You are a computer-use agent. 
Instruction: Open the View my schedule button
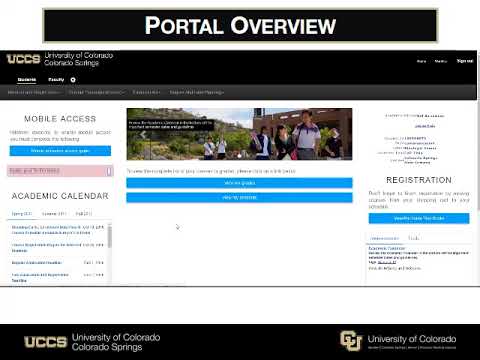point(239,197)
